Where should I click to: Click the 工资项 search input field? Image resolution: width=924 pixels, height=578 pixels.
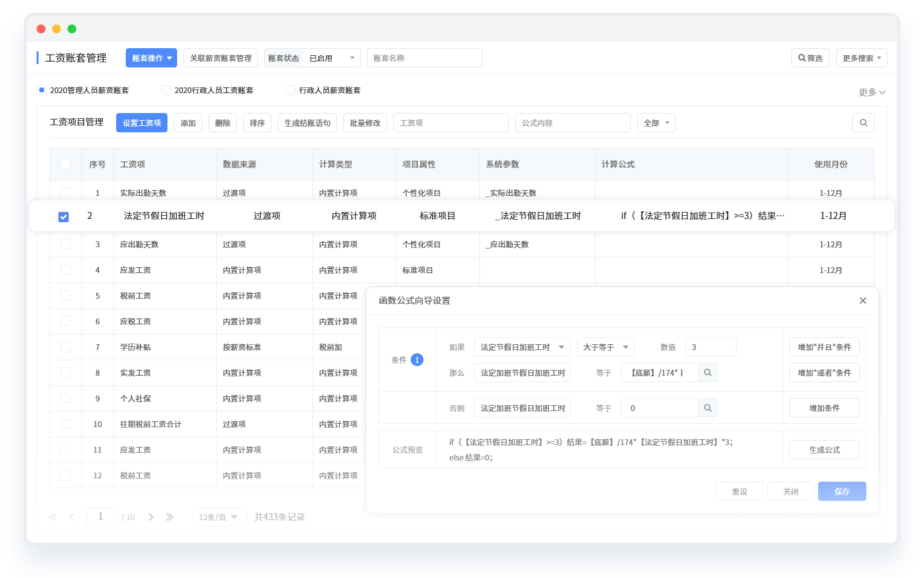tap(451, 123)
